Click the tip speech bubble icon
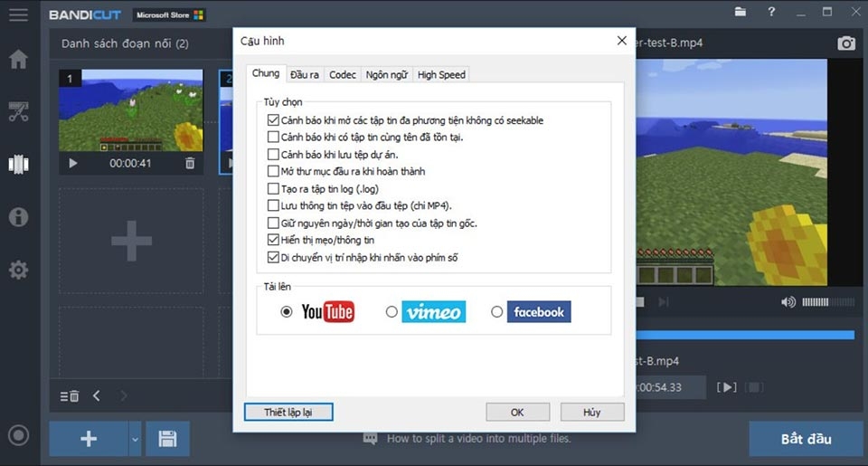Screen dimensions: 868x466 (x=371, y=439)
